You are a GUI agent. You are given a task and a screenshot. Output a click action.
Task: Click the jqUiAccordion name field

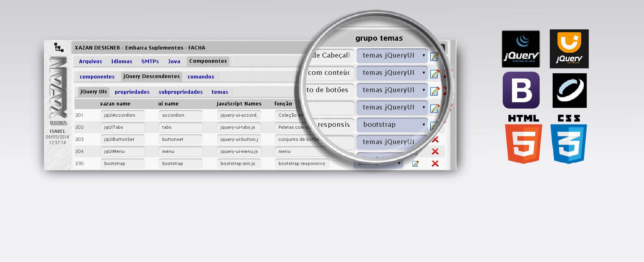pos(123,116)
